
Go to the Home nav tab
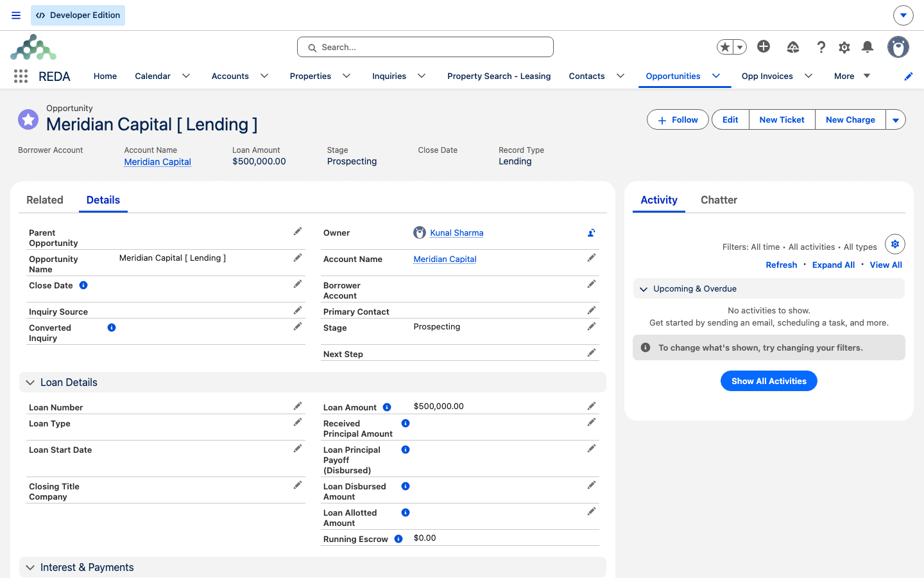coord(105,76)
